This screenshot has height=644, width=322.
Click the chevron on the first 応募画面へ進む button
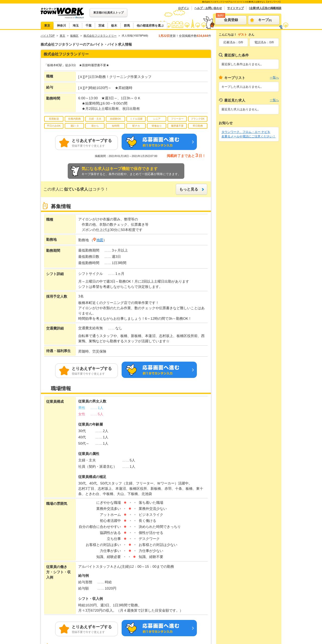click(x=193, y=142)
